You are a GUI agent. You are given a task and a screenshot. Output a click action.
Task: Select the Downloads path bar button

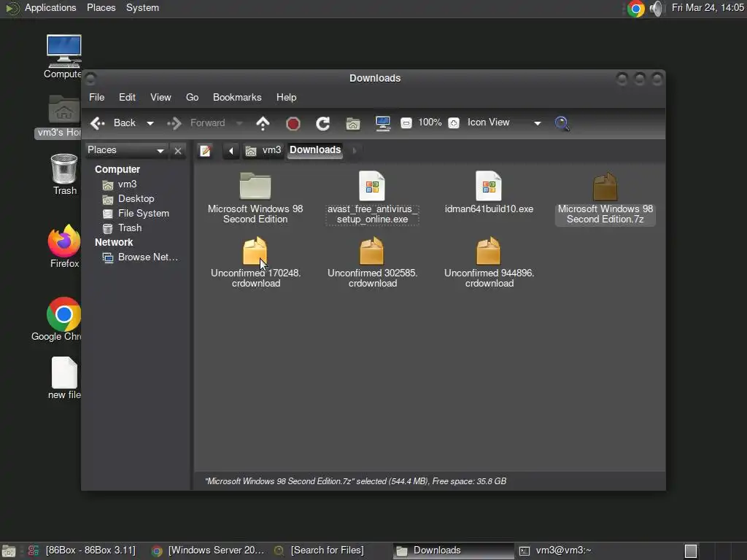315,150
